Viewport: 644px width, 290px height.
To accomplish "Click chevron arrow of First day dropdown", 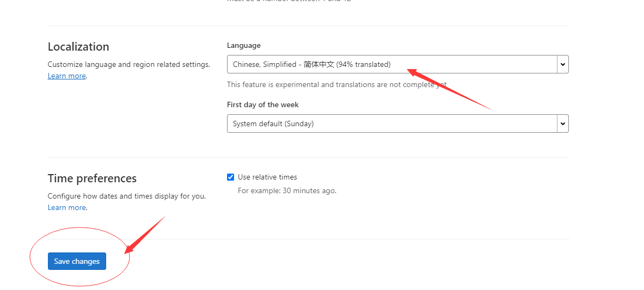I will (x=563, y=124).
